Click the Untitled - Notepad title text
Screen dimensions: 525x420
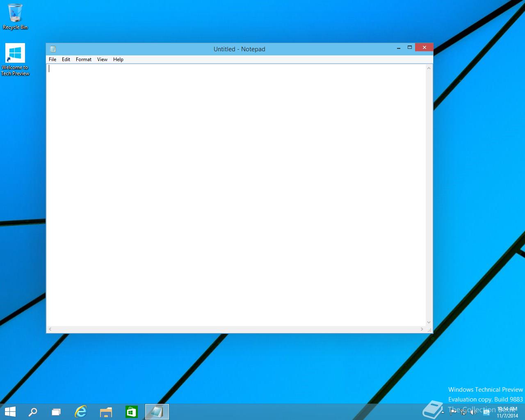(x=240, y=49)
